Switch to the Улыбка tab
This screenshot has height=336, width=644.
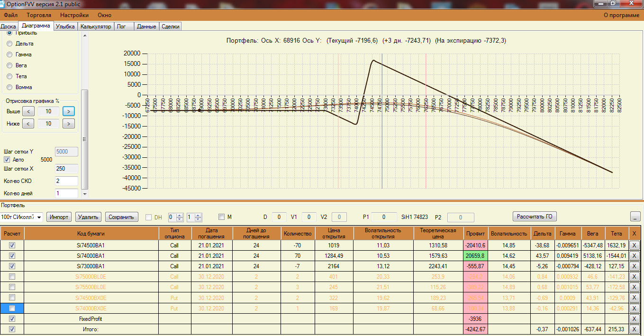point(65,27)
